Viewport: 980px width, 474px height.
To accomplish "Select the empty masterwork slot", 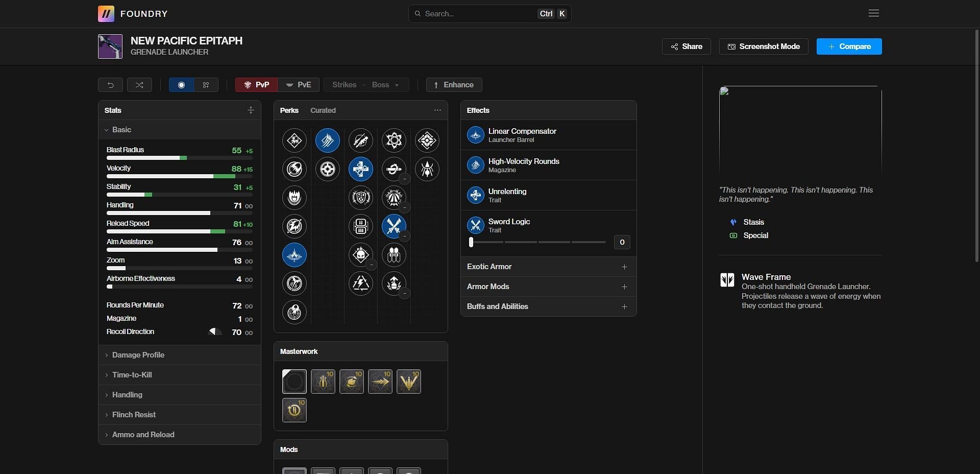I will (295, 382).
